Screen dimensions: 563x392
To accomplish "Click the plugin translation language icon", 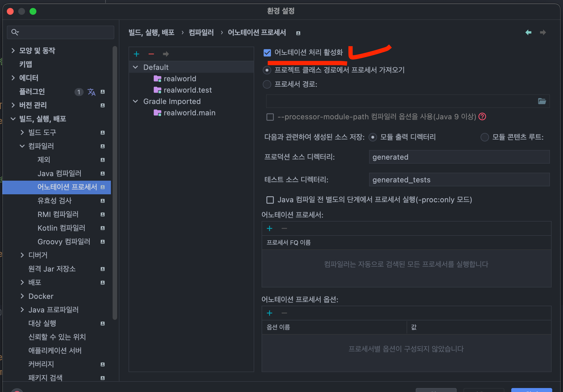I will [92, 92].
